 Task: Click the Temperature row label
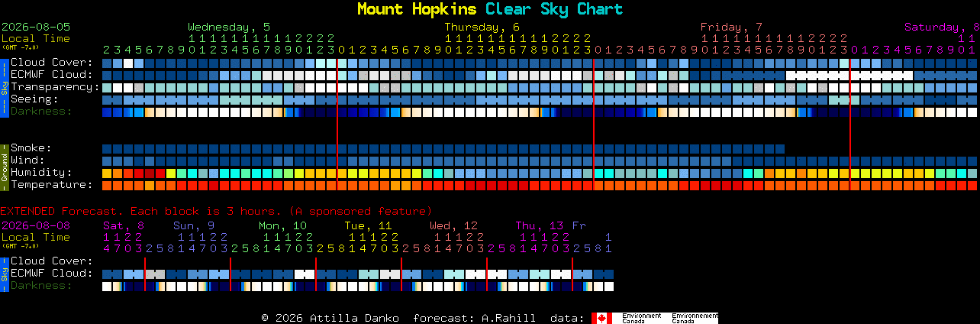(x=52, y=185)
